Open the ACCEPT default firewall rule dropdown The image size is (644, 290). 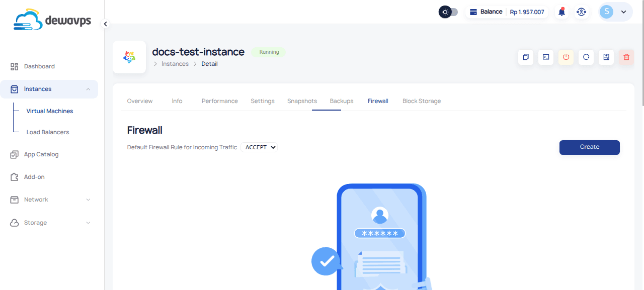coord(259,147)
